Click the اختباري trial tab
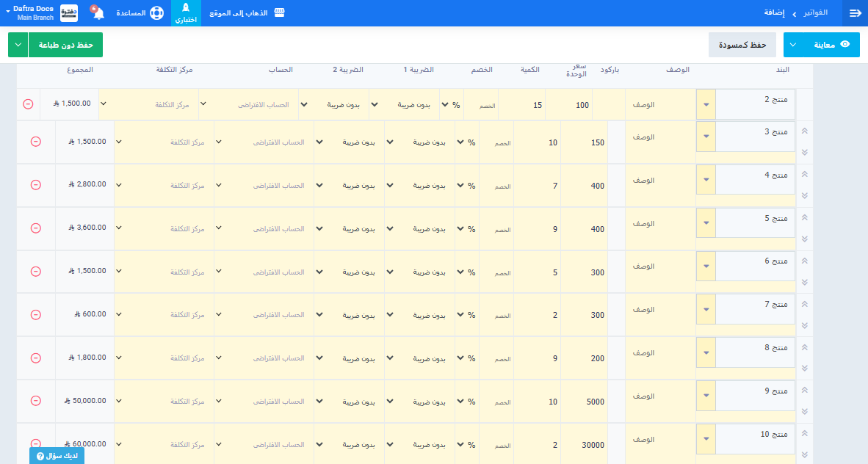This screenshot has width=868, height=464. click(186, 13)
